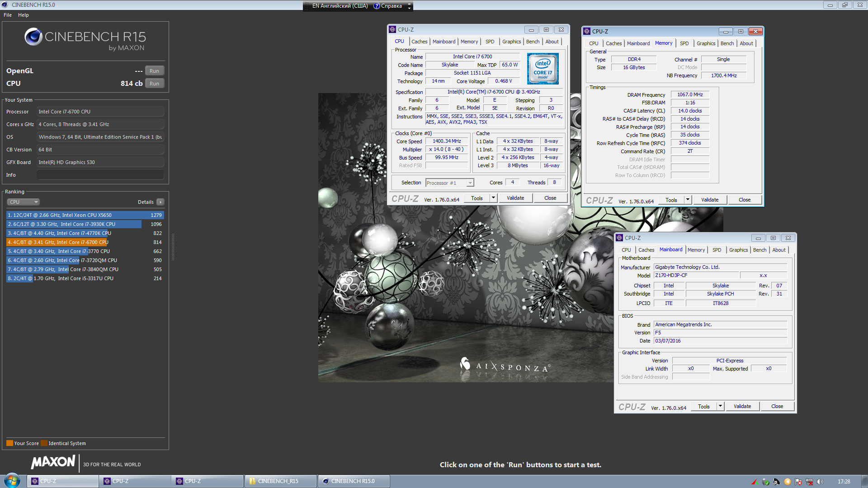868x488 pixels.
Task: Select ranking row Intel Core i5-3317U CPU
Action: [85, 278]
